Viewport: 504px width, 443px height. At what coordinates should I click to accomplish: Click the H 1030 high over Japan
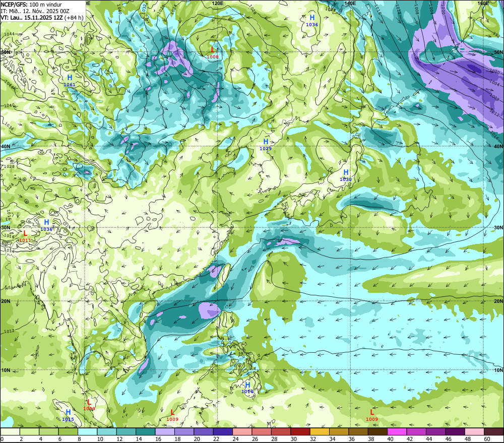pyautogui.click(x=346, y=175)
